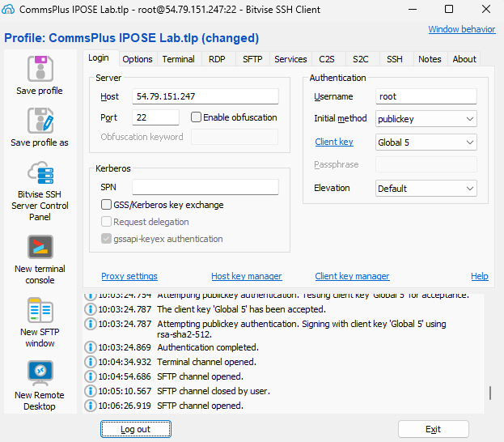The height and width of the screenshot is (442, 504).
Task: Click info icon beside 10:04:54.686 log entry
Action: (91, 376)
